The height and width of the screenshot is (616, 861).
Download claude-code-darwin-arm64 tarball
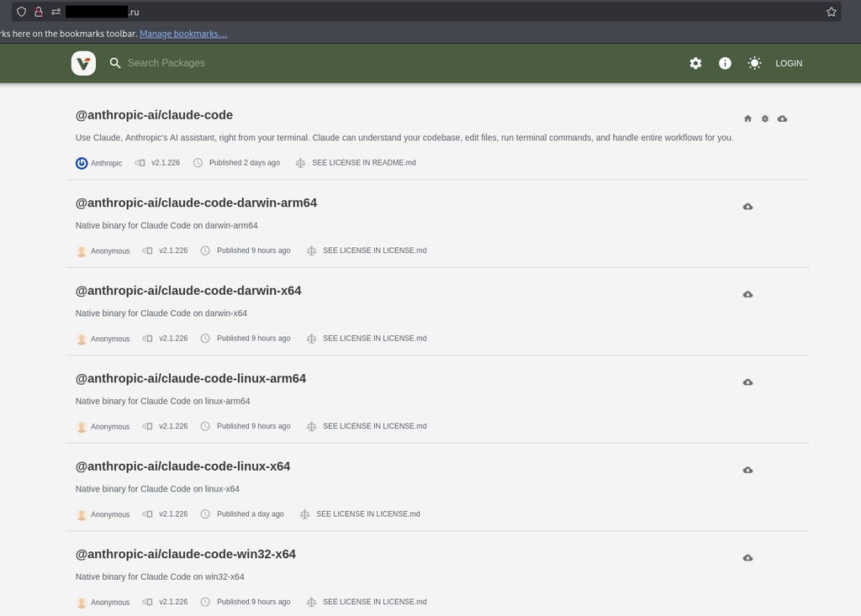pyautogui.click(x=747, y=207)
